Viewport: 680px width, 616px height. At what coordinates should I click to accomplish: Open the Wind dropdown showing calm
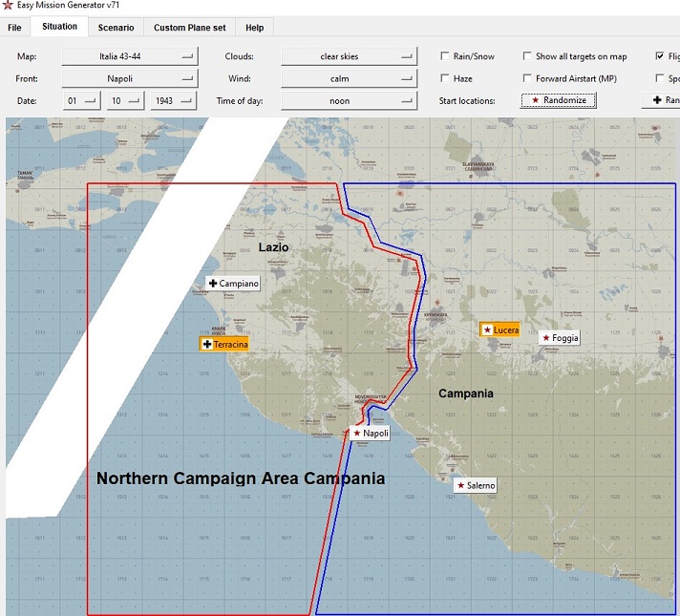point(350,78)
